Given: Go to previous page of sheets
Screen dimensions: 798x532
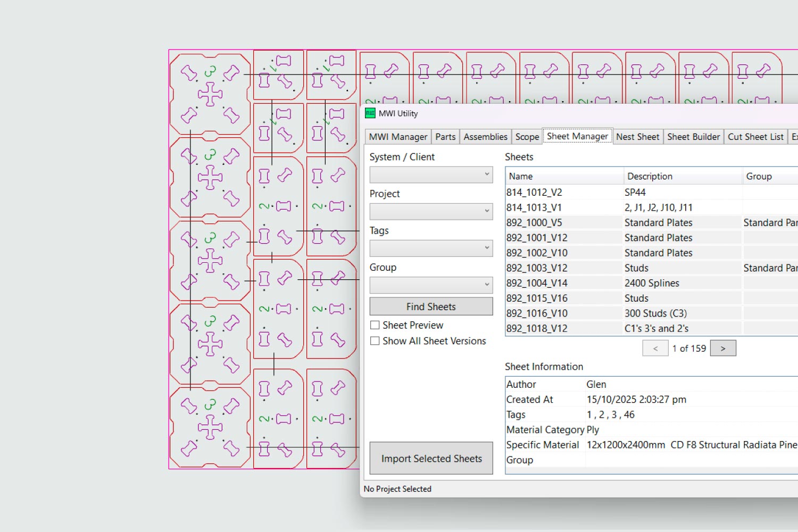Looking at the screenshot, I should click(x=655, y=348).
